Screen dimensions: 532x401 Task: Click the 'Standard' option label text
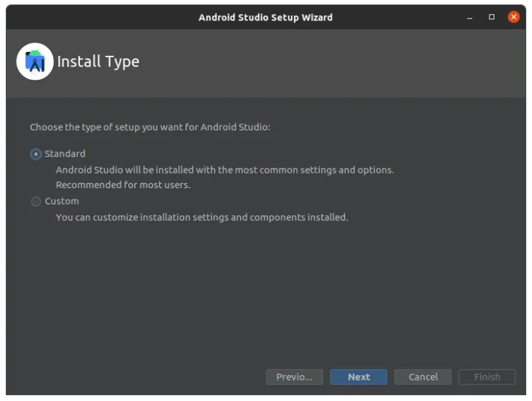point(65,154)
